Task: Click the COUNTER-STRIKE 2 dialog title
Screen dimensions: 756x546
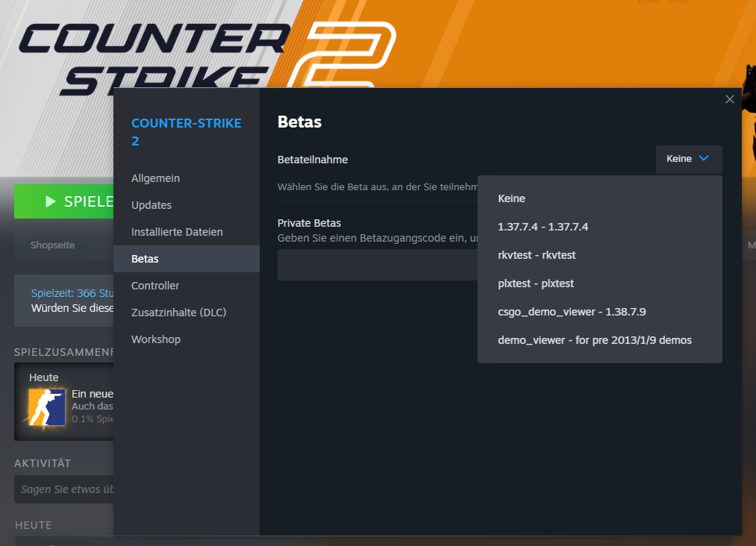Action: pyautogui.click(x=186, y=132)
